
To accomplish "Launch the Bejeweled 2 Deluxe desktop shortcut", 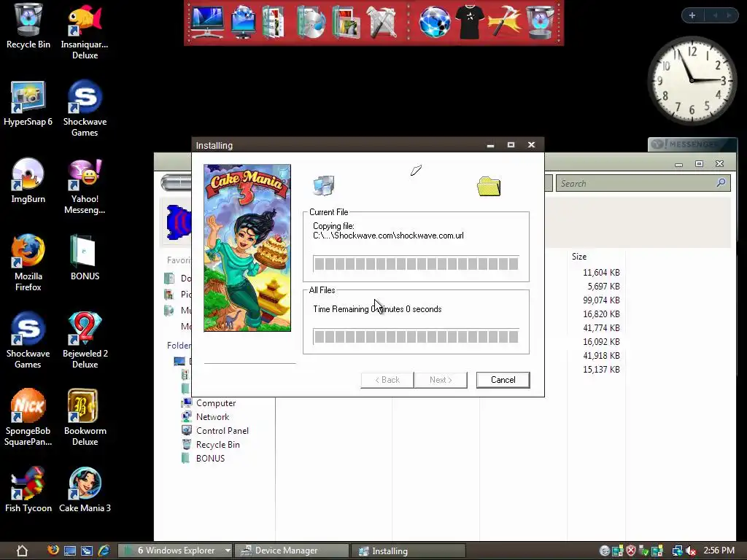I will [x=85, y=340].
